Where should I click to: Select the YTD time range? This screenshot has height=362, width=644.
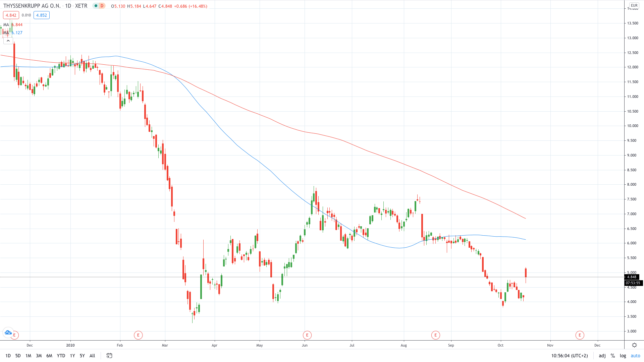click(x=61, y=356)
